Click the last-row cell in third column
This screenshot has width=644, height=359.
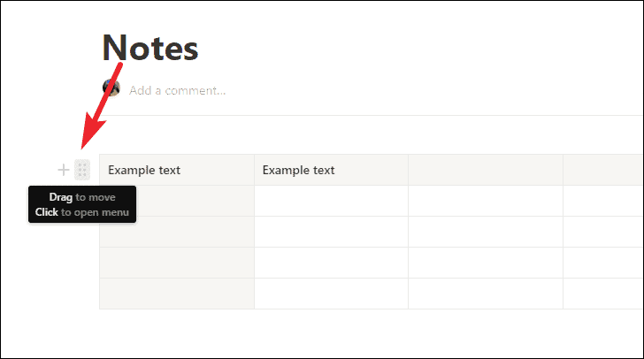pyautogui.click(x=485, y=294)
